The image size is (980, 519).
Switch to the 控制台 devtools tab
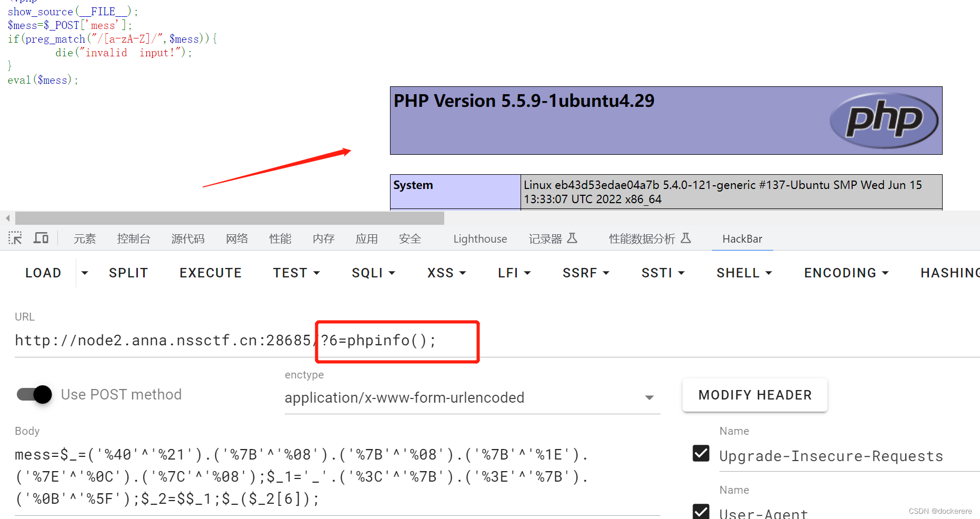tap(134, 238)
